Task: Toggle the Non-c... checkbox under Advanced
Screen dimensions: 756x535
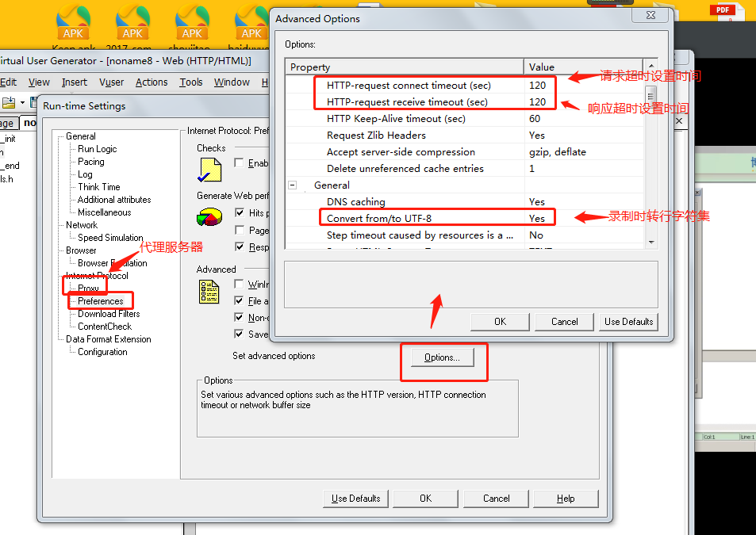Action: [239, 317]
